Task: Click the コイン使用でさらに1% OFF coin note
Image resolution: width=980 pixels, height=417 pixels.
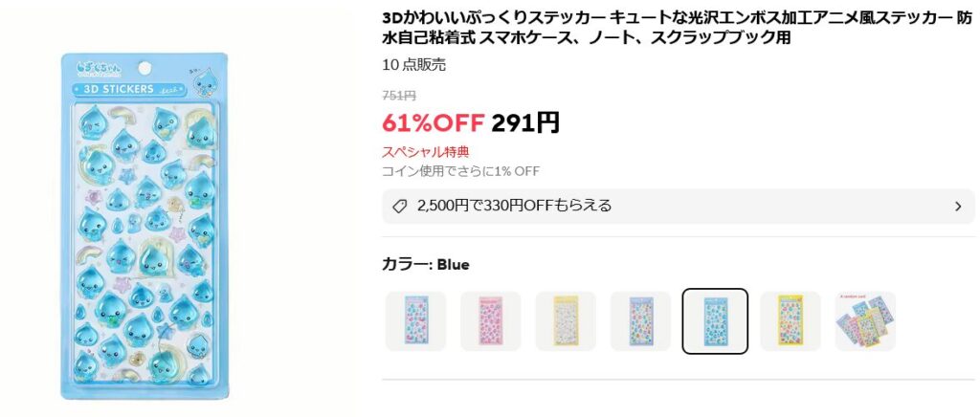Action: (460, 171)
